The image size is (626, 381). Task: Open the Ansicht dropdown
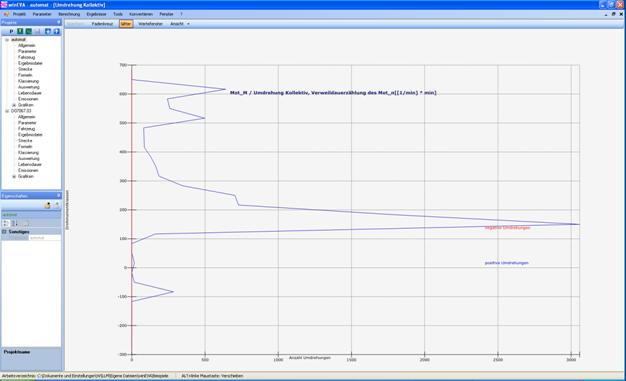pos(180,24)
